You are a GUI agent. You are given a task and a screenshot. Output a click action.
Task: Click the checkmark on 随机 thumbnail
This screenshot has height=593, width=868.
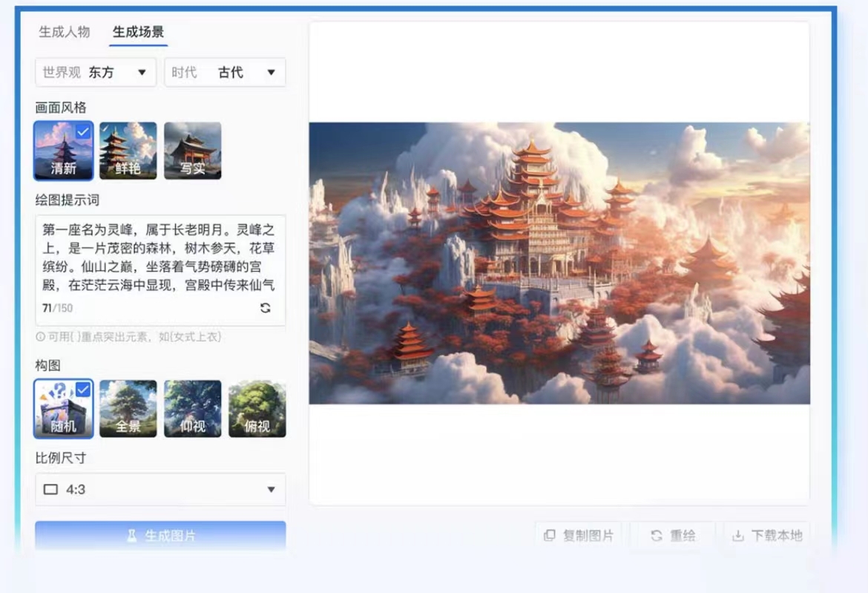point(83,390)
